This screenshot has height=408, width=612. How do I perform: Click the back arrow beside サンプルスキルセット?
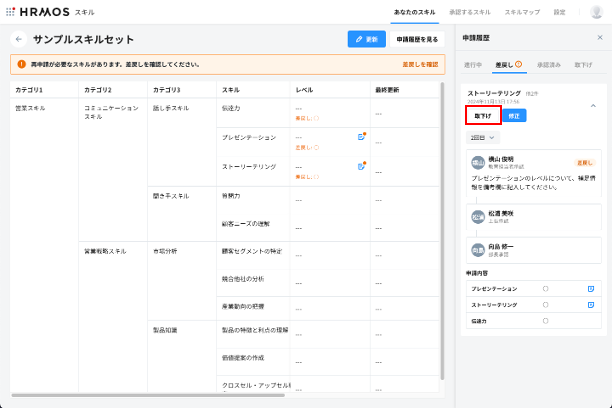[18, 39]
